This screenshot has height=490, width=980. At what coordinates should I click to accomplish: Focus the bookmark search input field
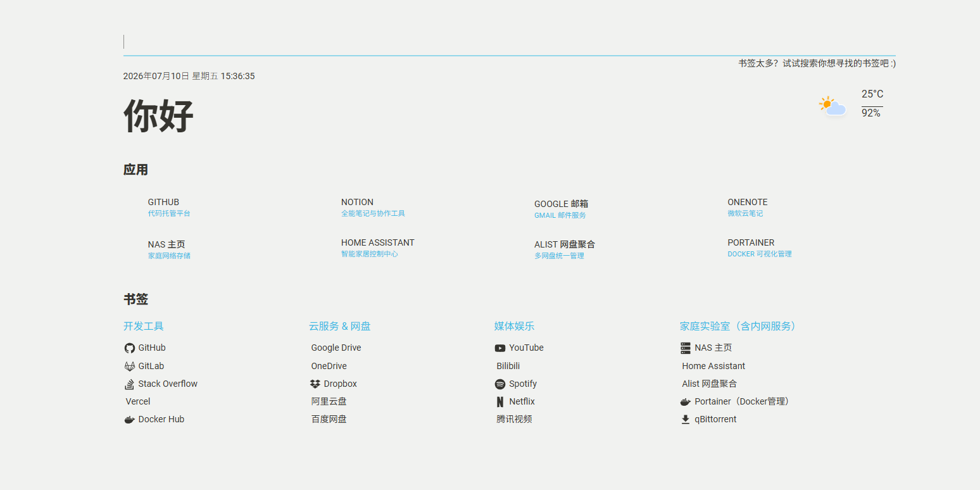(x=510, y=42)
